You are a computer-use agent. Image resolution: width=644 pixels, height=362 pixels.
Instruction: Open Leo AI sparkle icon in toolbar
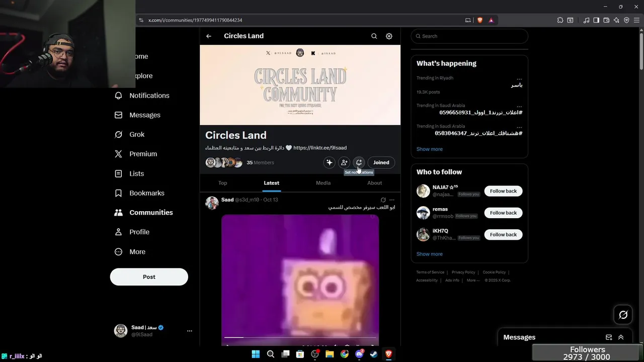tap(616, 20)
